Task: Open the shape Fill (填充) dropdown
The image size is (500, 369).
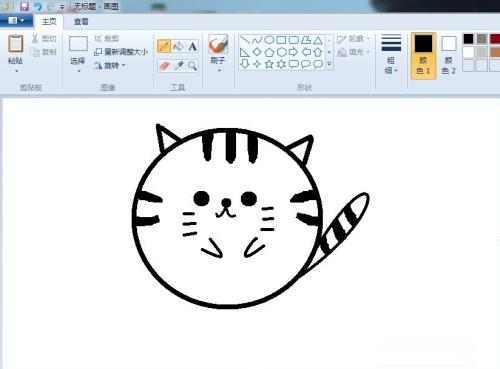Action: (354, 52)
